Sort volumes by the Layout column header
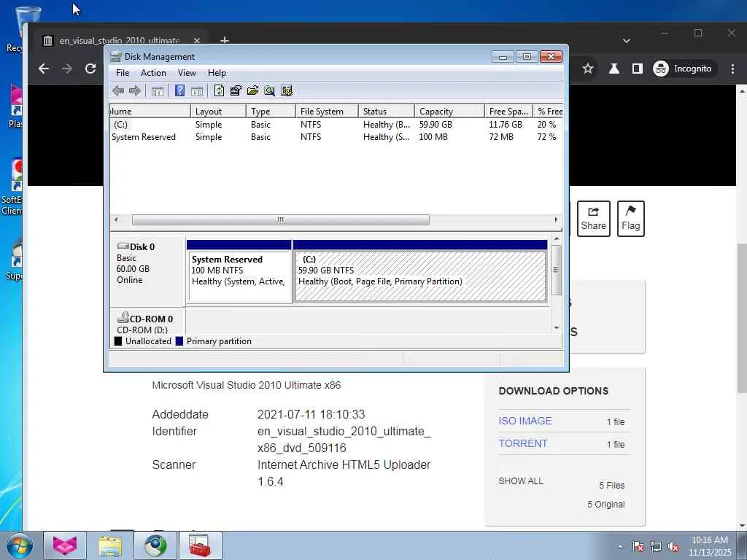 217,111
